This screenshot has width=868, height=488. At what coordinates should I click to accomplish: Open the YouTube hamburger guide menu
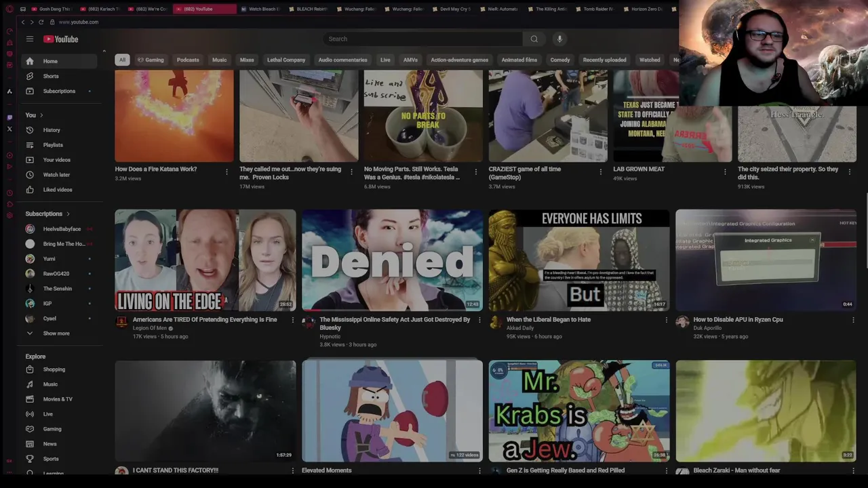coord(30,39)
